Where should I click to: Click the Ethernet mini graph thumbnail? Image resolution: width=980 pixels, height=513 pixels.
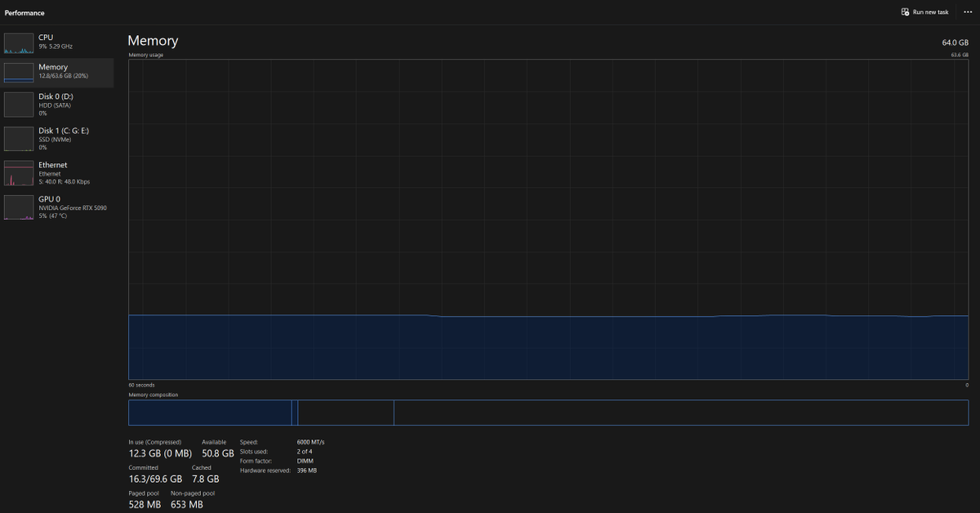19,173
